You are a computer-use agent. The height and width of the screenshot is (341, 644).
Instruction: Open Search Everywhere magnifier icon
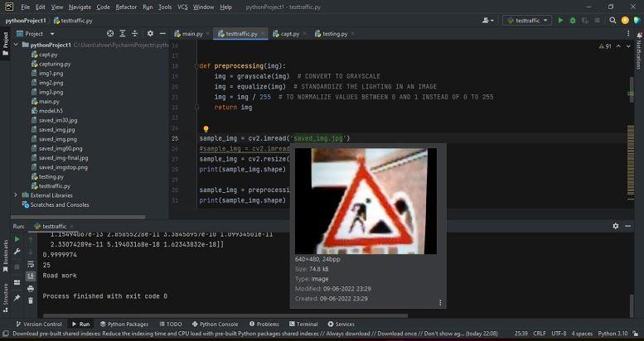pyautogui.click(x=613, y=20)
